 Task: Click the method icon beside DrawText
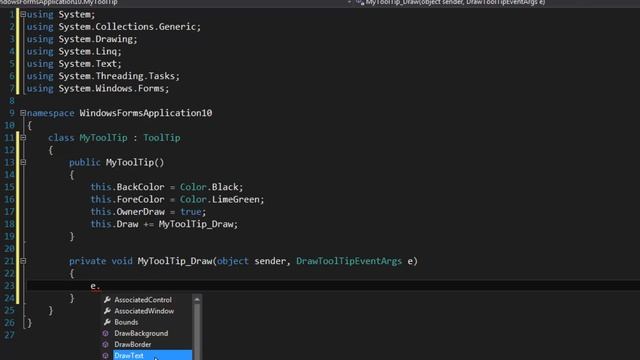click(106, 356)
